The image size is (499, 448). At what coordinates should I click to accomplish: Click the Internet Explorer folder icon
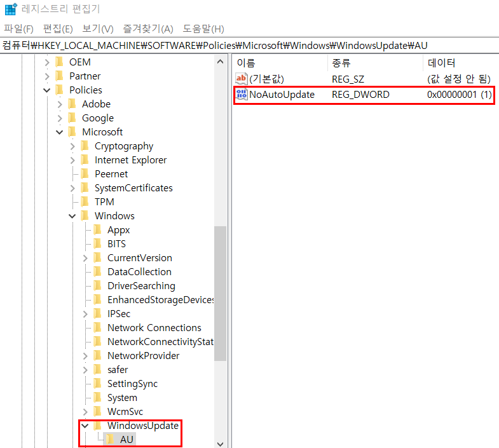(x=85, y=160)
